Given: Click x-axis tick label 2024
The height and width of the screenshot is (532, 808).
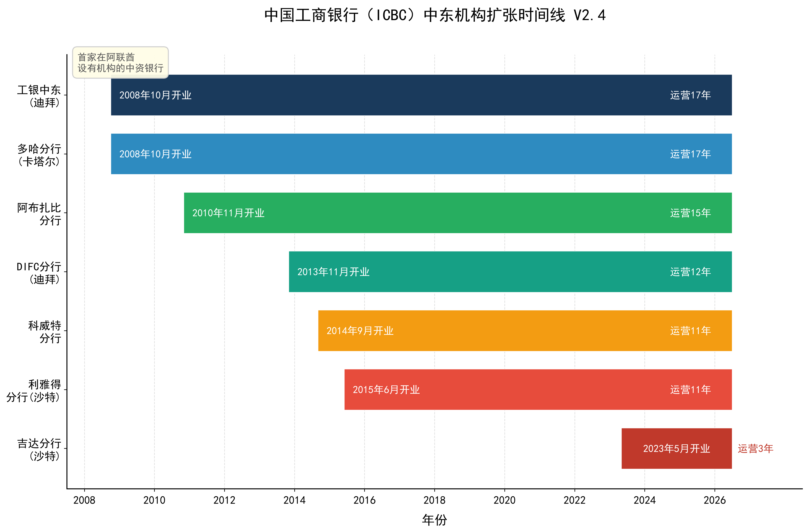Looking at the screenshot, I should click(x=645, y=500).
